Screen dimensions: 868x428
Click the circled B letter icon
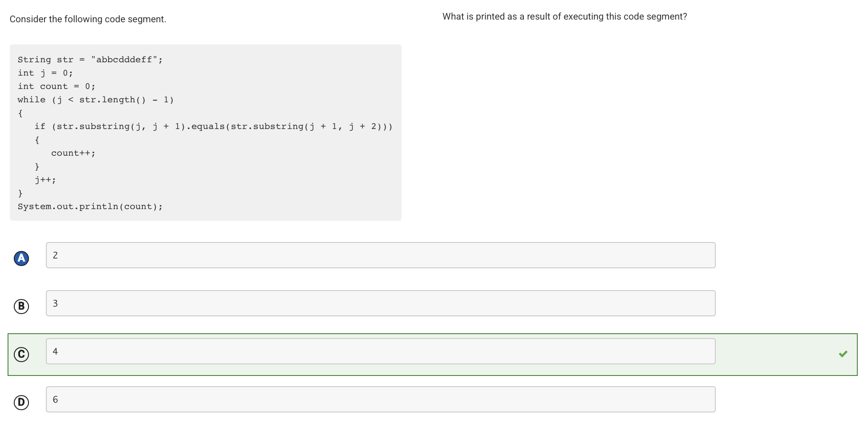[21, 306]
